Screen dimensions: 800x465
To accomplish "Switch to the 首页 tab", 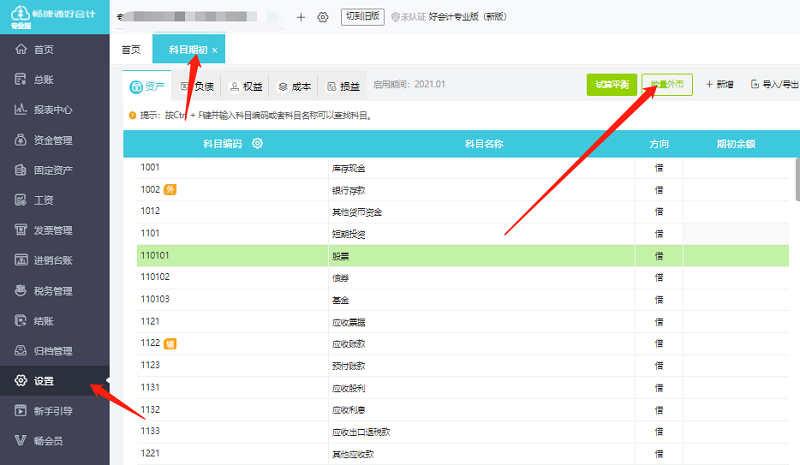I will point(131,50).
